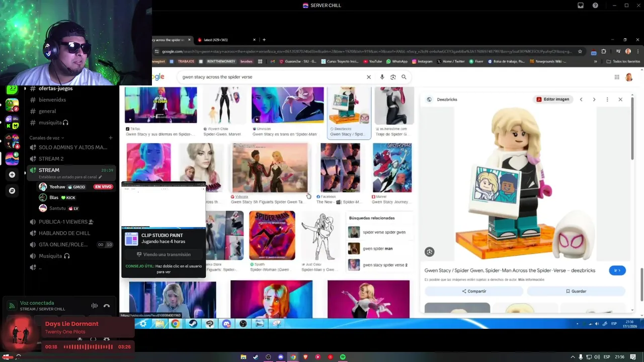Bookmark this page with the star icon
Viewport: 644px width, 362px height.
[580, 51]
